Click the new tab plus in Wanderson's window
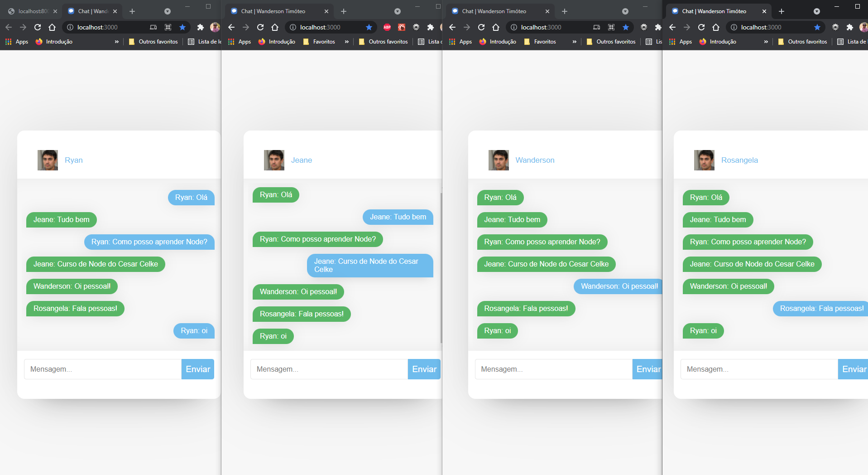This screenshot has width=868, height=475. point(565,11)
